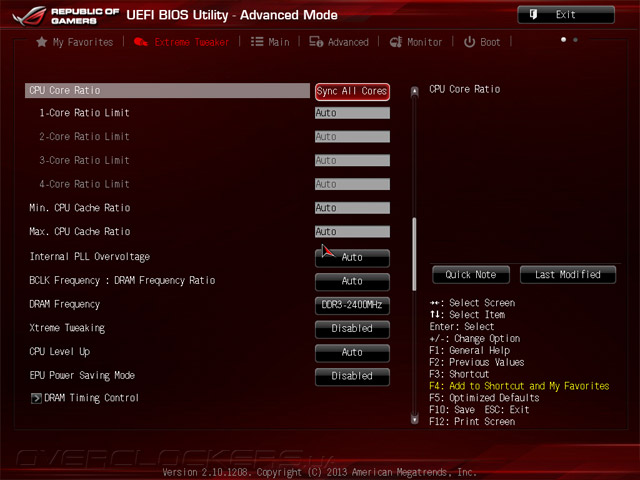Switch to Extreme Tweaker tab
Viewport: 640px width, 480px height.
[182, 42]
